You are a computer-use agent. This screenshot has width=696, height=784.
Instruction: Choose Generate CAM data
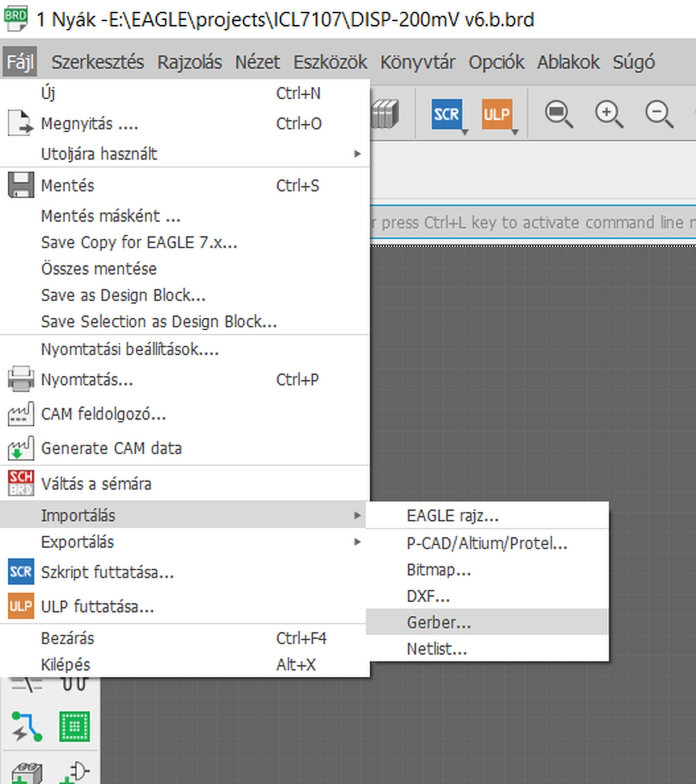[185, 448]
